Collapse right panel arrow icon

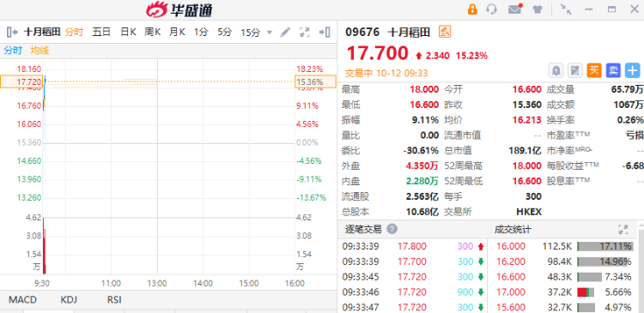(325, 32)
